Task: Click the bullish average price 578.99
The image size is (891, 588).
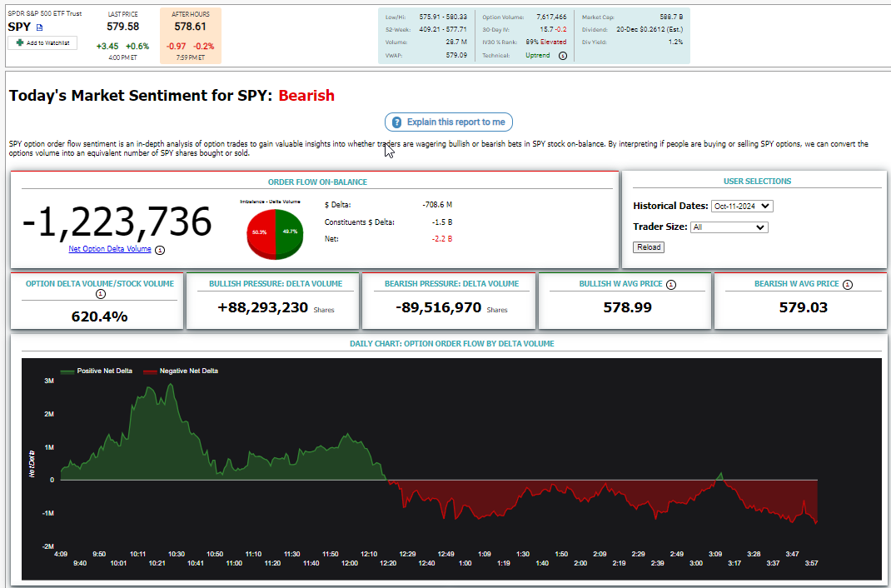Action: pos(627,308)
